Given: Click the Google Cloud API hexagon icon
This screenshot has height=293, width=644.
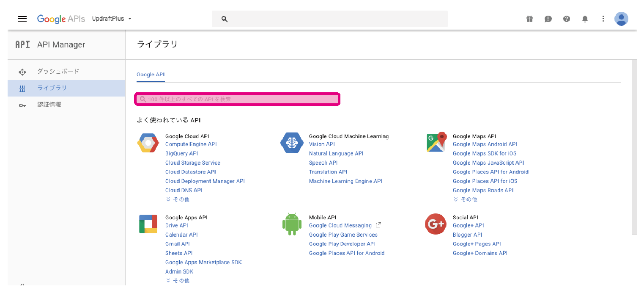Looking at the screenshot, I should pos(148,142).
